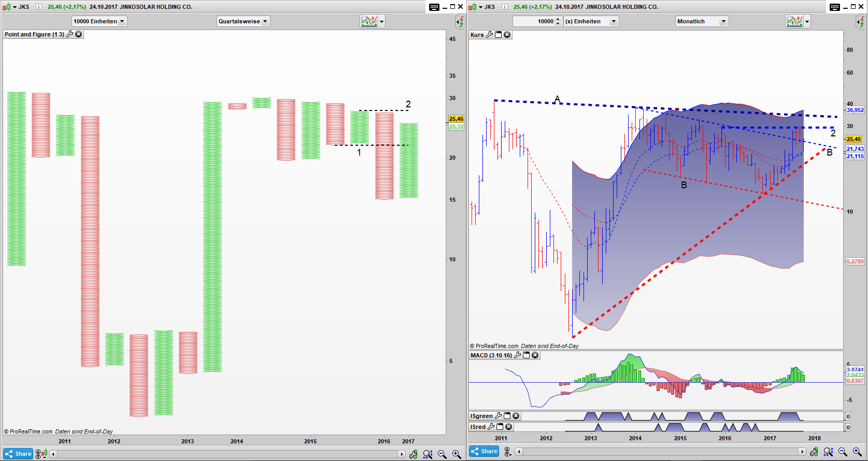Close the ISred indicator panel
The width and height of the screenshot is (868, 461).
(x=509, y=427)
